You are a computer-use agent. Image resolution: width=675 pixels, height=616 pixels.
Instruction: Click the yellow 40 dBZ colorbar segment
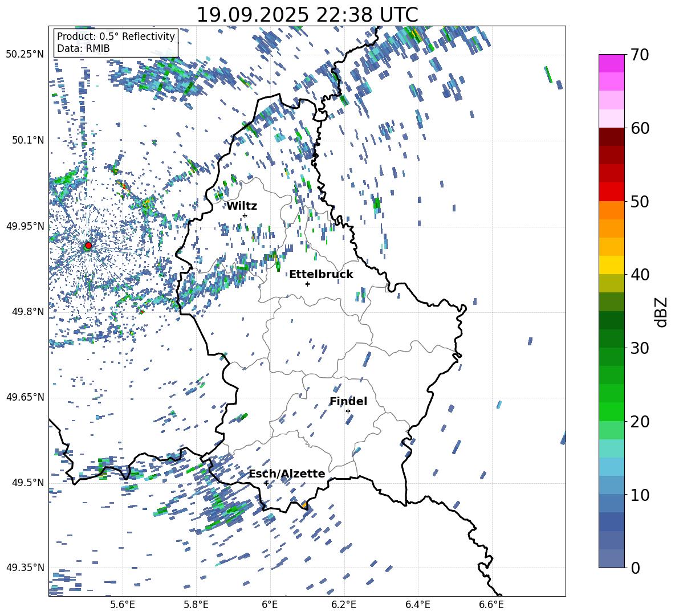[x=611, y=265]
